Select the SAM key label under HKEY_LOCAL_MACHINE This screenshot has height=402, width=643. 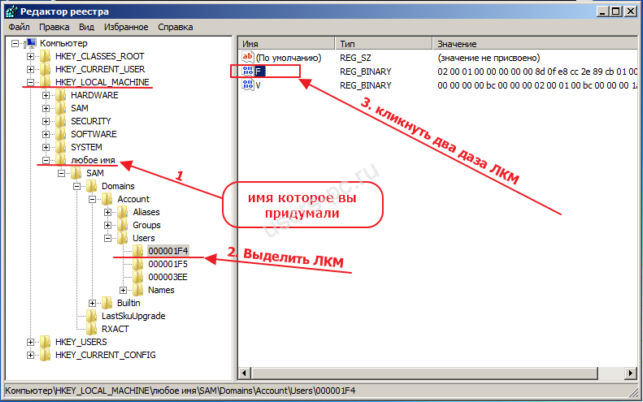[x=79, y=108]
